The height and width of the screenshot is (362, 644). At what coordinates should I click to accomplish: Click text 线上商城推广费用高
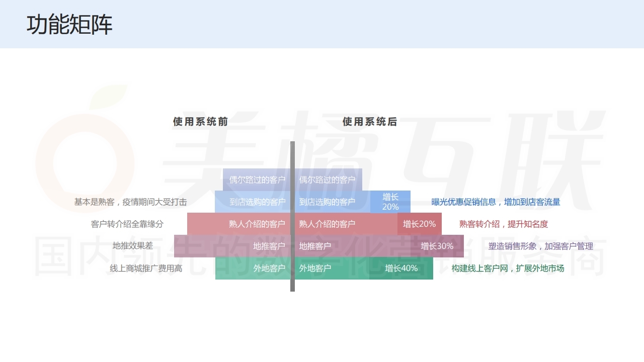146,268
